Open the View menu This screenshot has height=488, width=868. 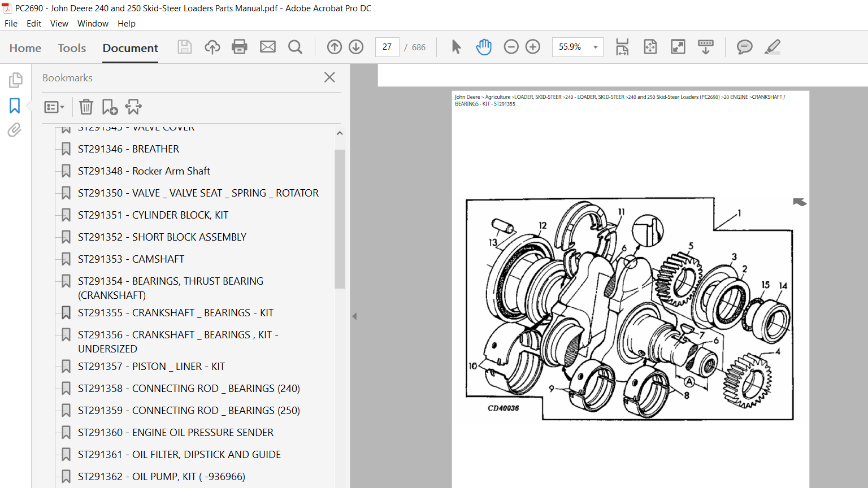coord(59,23)
